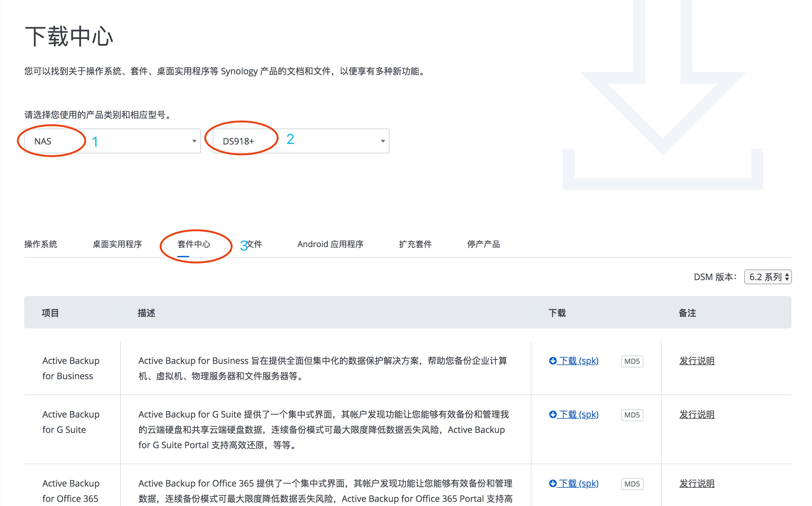The height and width of the screenshot is (506, 812).
Task: Click the Active Backup for Business description text
Action: (323, 368)
